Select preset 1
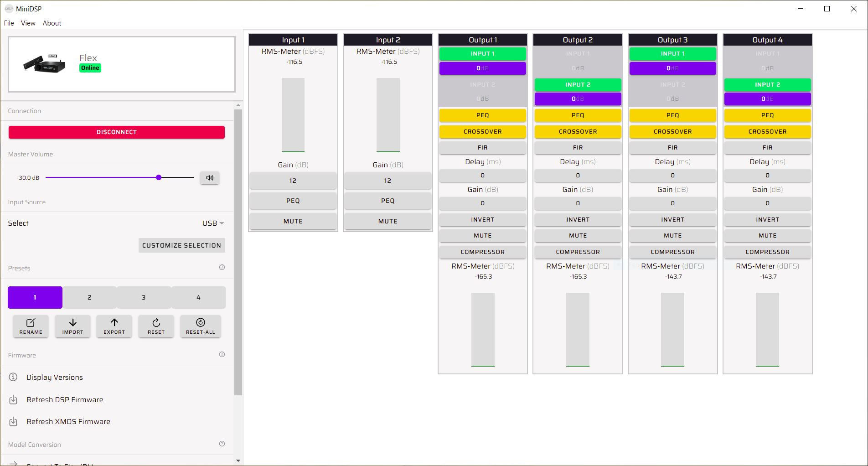This screenshot has width=868, height=466. [35, 297]
